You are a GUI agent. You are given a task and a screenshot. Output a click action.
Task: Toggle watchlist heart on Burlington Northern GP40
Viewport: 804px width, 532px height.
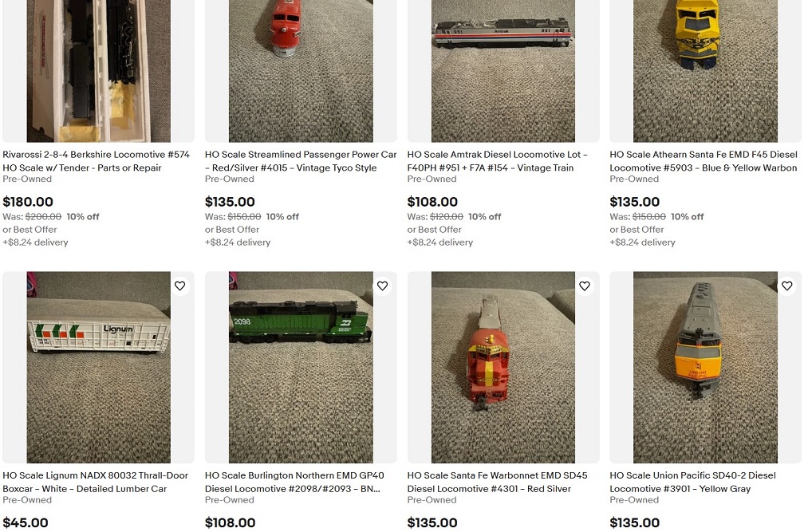tap(383, 286)
